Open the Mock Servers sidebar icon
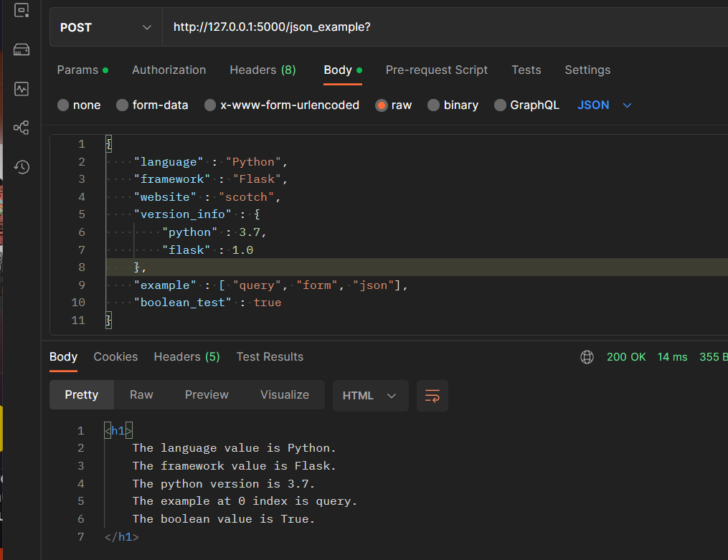 (22, 49)
